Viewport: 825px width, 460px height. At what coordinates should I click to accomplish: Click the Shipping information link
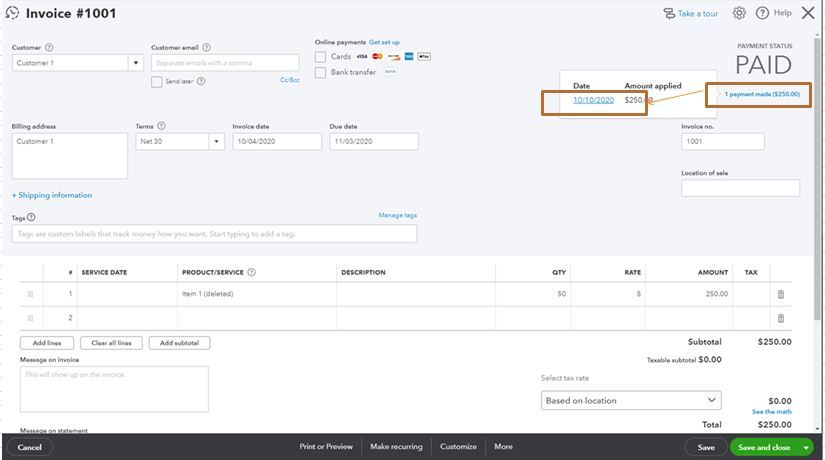(52, 195)
